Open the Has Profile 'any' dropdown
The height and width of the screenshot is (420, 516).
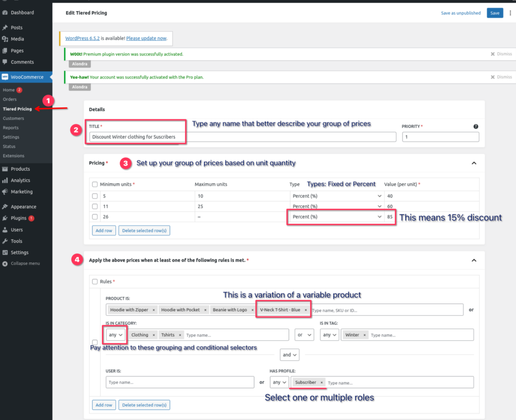[279, 382]
